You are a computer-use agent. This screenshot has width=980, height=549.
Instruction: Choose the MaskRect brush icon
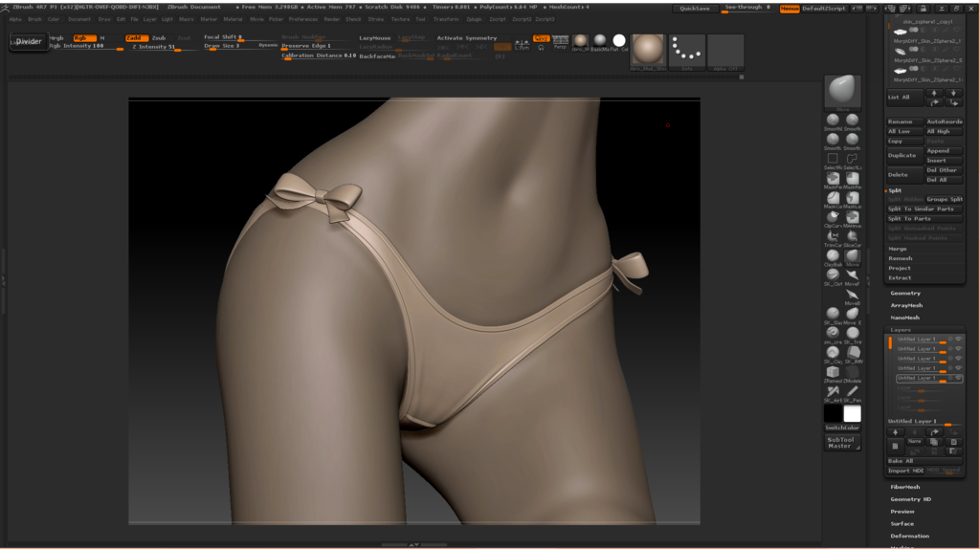(852, 179)
